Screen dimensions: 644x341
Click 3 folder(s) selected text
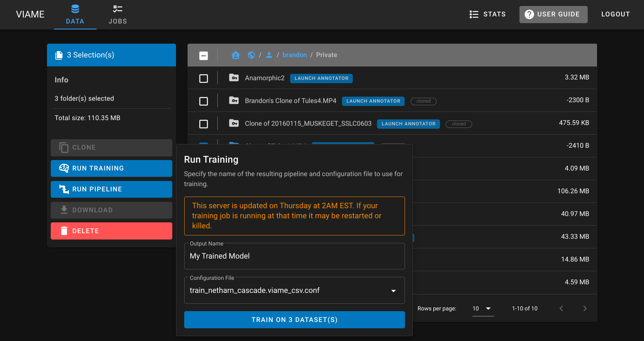click(x=84, y=98)
